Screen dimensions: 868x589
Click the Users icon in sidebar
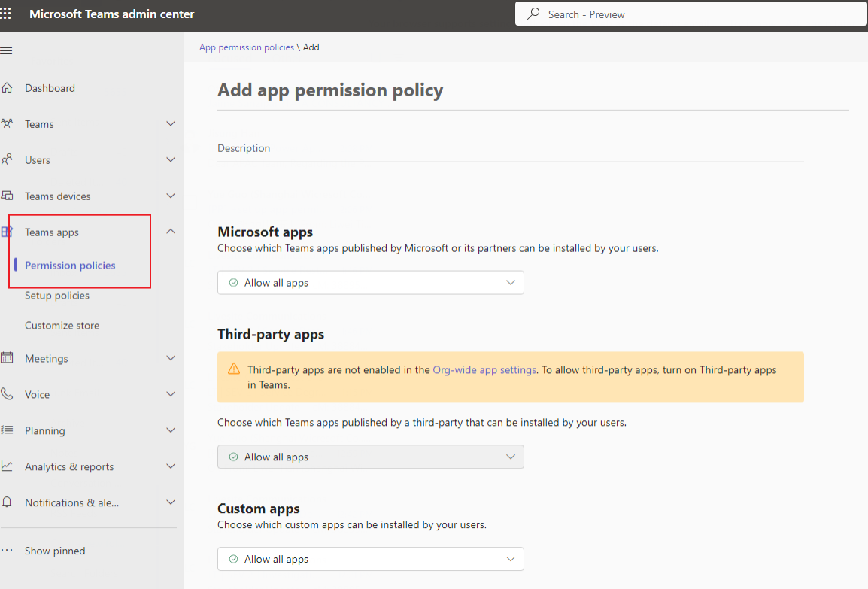click(7, 160)
